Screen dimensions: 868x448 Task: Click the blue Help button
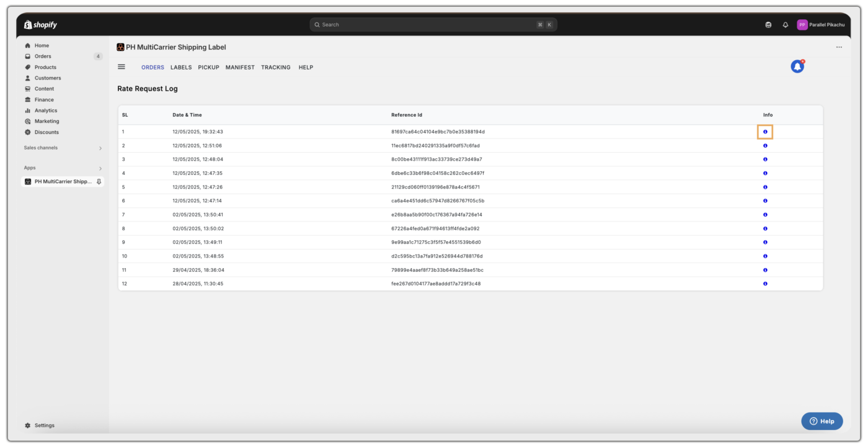pos(822,421)
